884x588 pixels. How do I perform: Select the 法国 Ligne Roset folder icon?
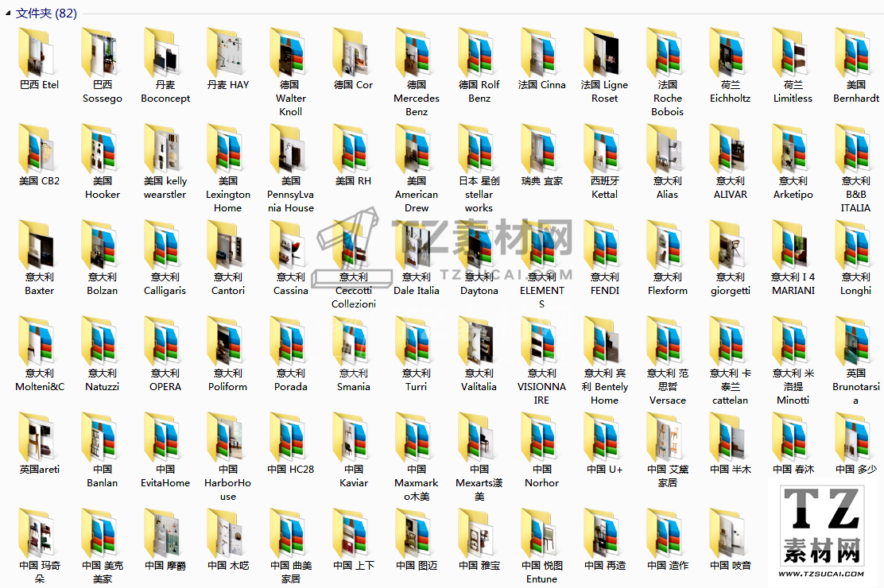click(x=603, y=52)
